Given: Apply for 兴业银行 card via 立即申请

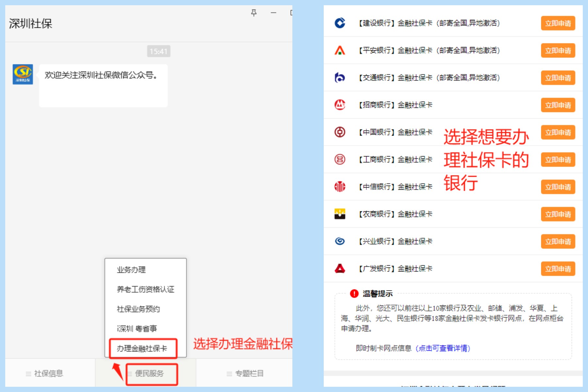Looking at the screenshot, I should (558, 241).
